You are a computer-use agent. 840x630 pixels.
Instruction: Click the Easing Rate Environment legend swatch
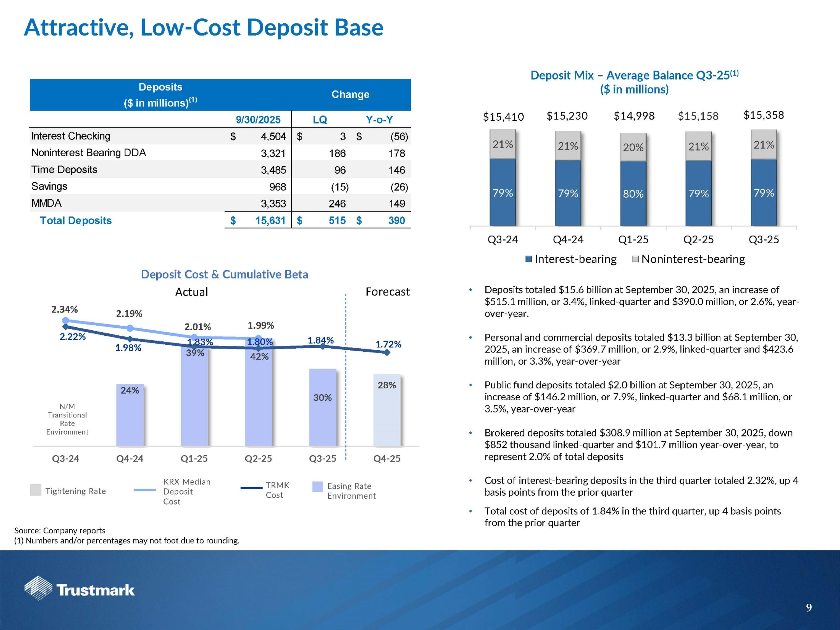pos(317,486)
